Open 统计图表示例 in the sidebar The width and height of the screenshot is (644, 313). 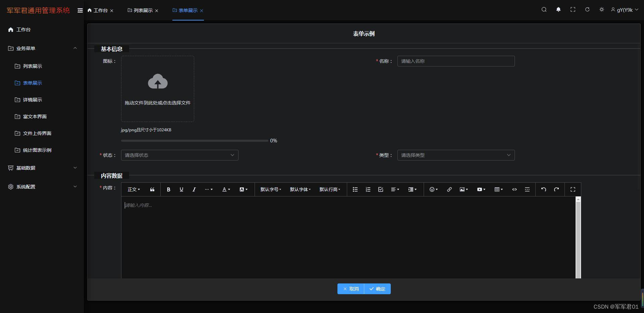click(42, 150)
